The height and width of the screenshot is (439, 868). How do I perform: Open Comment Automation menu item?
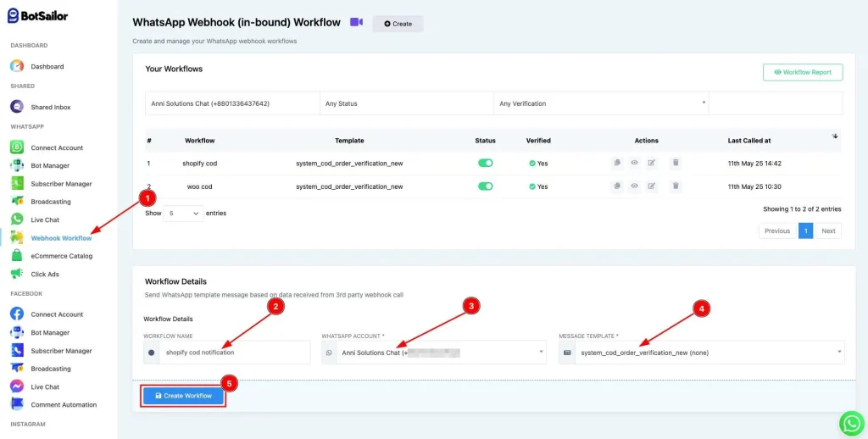tap(64, 405)
